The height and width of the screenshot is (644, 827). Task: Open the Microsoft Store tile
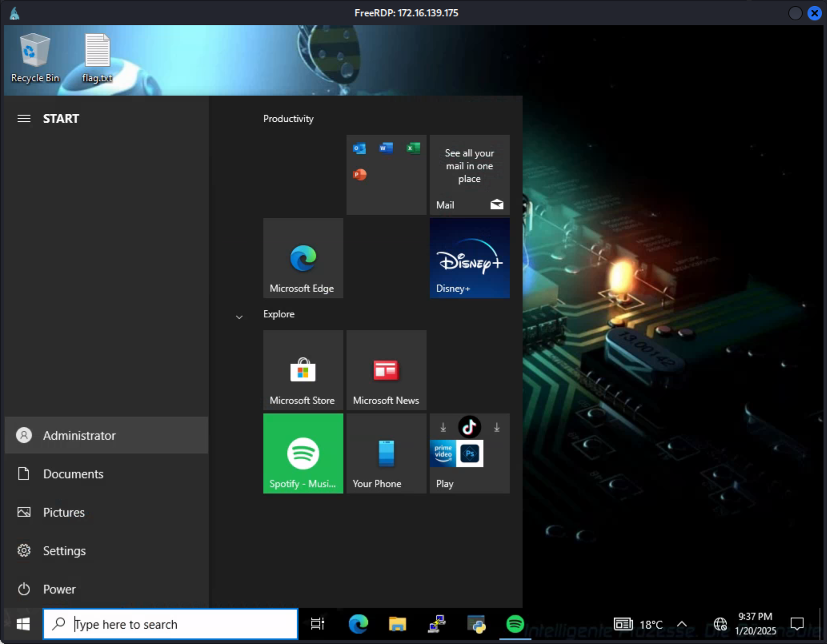(303, 370)
